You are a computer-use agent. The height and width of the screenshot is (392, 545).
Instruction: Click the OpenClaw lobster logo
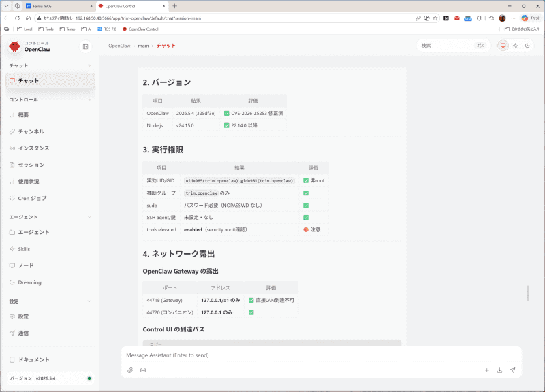[14, 46]
